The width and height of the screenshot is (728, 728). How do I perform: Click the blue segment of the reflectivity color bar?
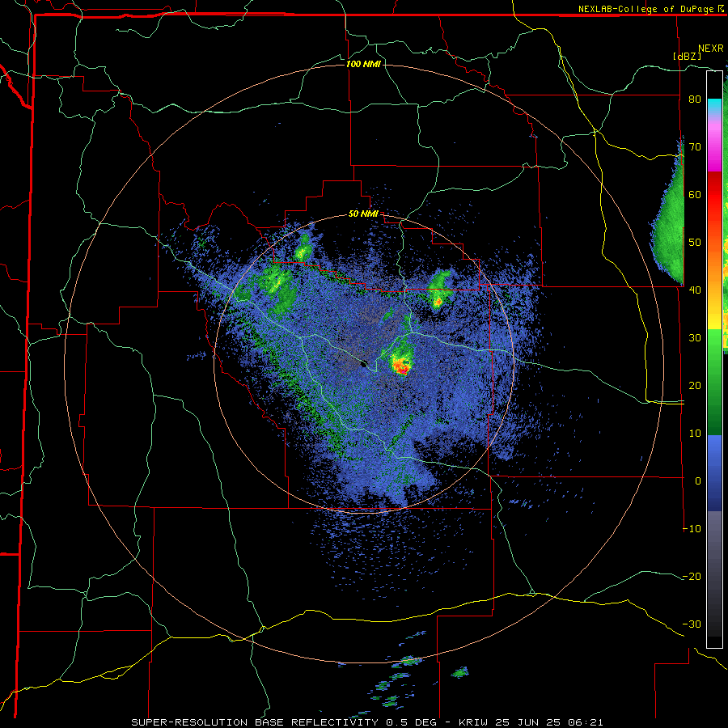pos(714,473)
